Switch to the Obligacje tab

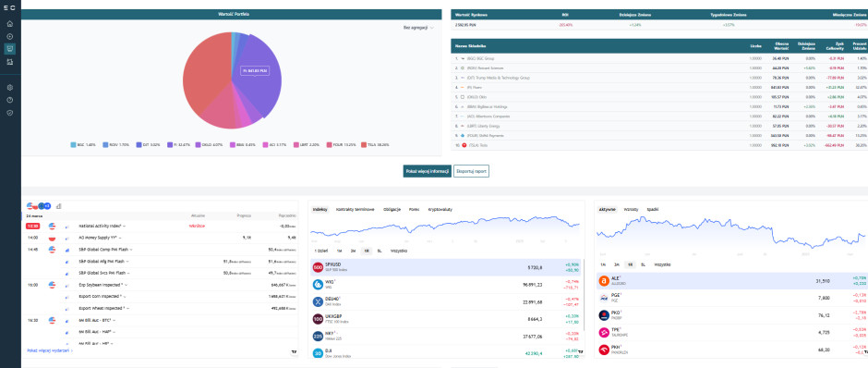[x=392, y=210]
